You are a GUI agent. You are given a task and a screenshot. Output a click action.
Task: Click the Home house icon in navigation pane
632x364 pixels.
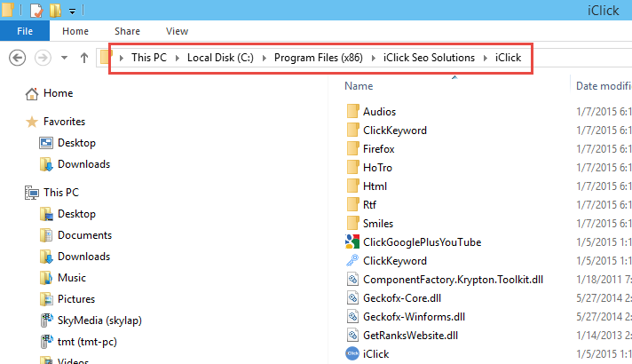32,93
